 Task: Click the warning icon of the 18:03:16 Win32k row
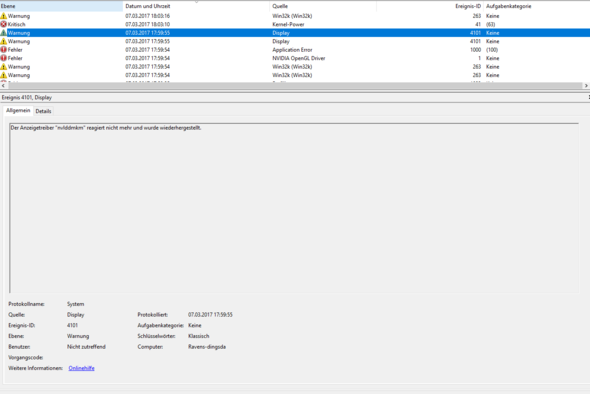3,16
